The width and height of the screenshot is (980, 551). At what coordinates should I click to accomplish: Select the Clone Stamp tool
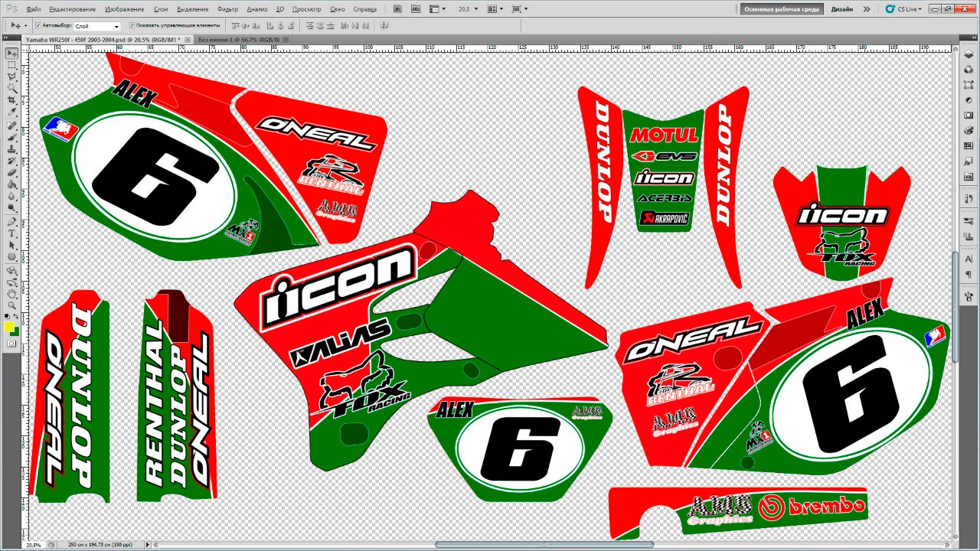pos(12,149)
